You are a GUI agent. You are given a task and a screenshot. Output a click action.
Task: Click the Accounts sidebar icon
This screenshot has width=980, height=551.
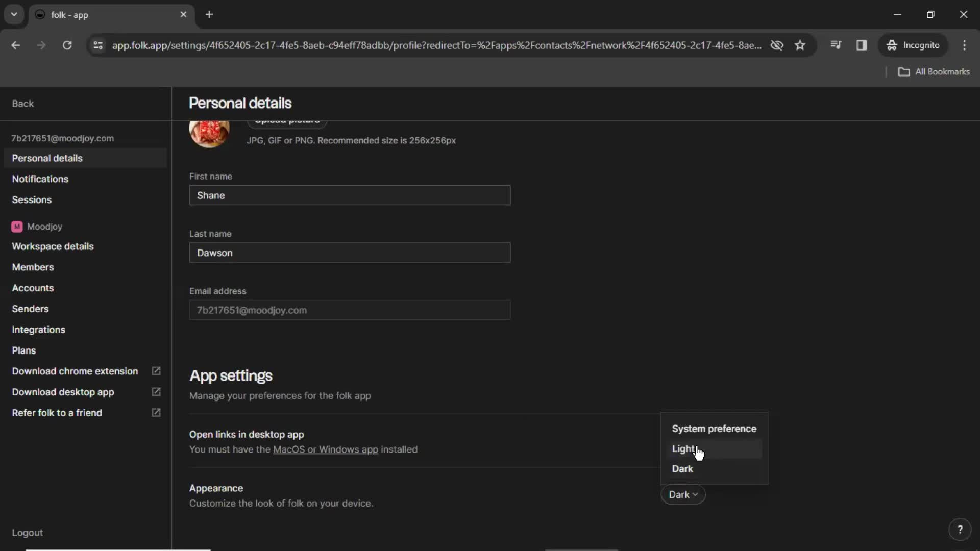pos(33,288)
